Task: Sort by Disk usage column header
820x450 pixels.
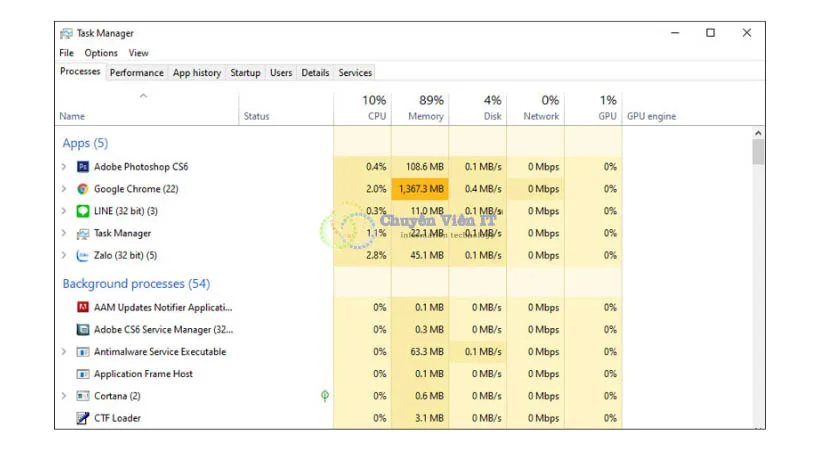Action: tap(478, 108)
